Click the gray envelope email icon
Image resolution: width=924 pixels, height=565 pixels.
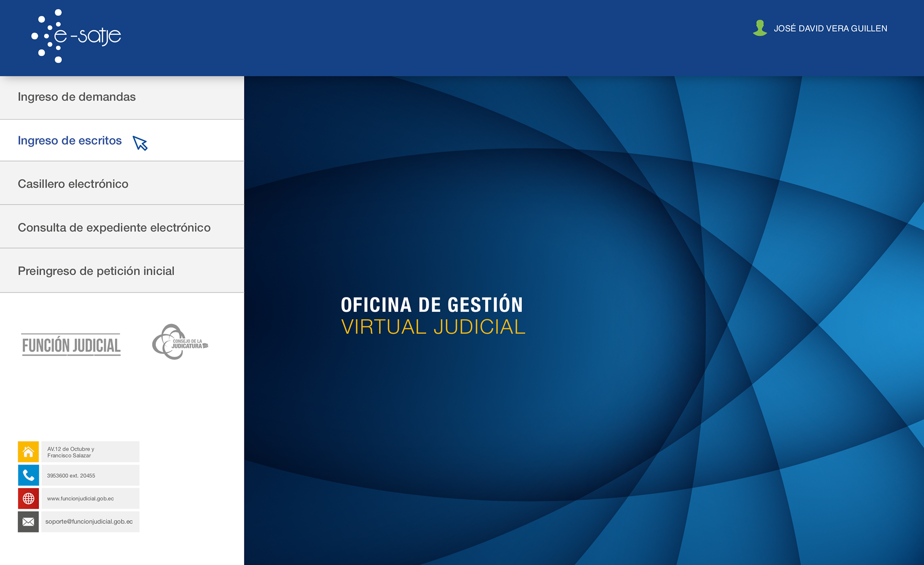click(28, 522)
